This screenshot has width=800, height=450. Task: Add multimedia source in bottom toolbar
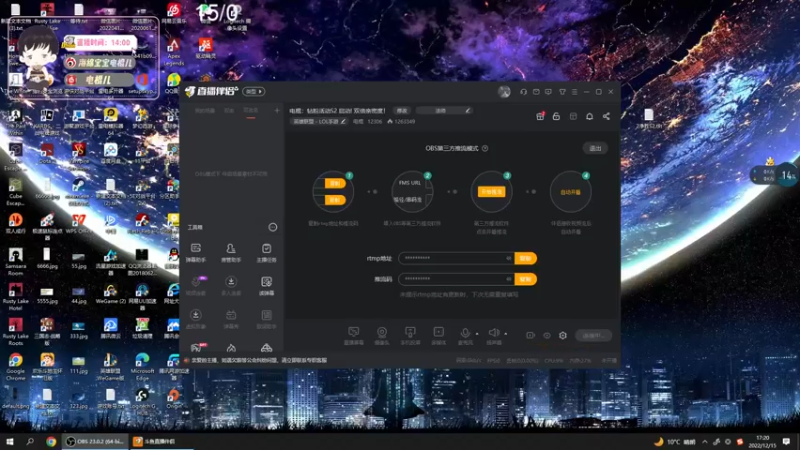tap(438, 335)
